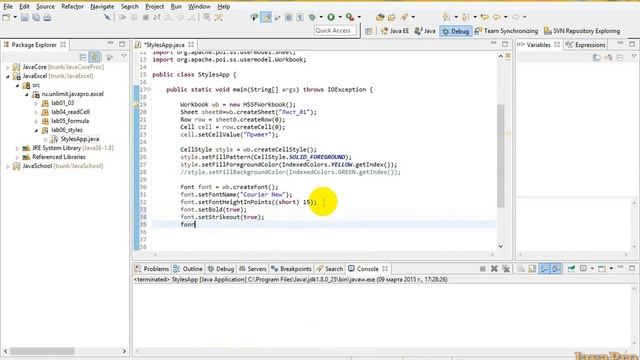The image size is (640, 360).
Task: Open Back history dropdown arrow
Action: [x=505, y=17]
